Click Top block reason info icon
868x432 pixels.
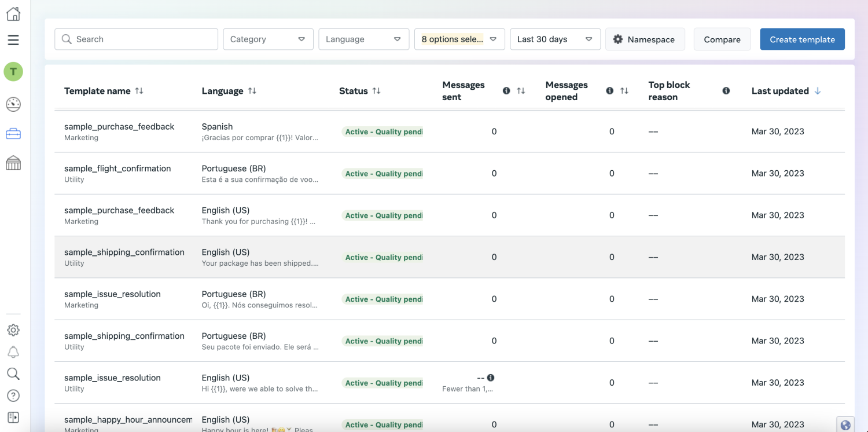(x=726, y=91)
